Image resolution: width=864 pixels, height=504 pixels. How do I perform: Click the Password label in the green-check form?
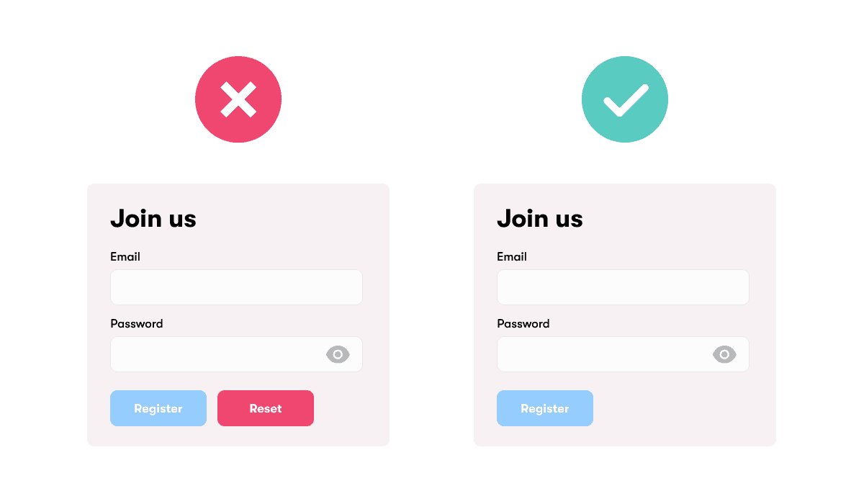pyautogui.click(x=523, y=324)
